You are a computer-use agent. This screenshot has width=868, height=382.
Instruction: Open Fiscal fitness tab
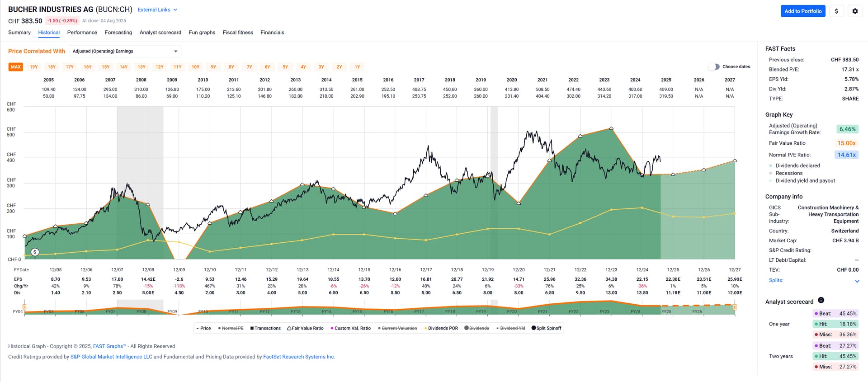238,33
